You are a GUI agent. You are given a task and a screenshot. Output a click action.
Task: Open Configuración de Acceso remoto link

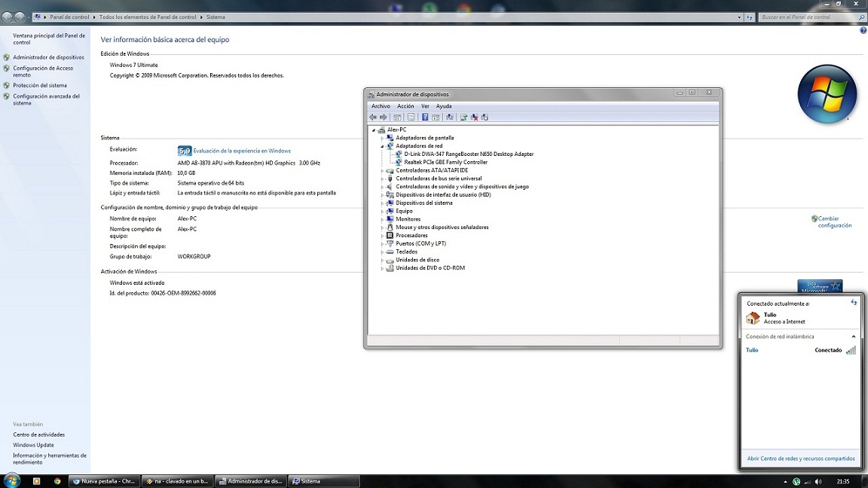(43, 72)
